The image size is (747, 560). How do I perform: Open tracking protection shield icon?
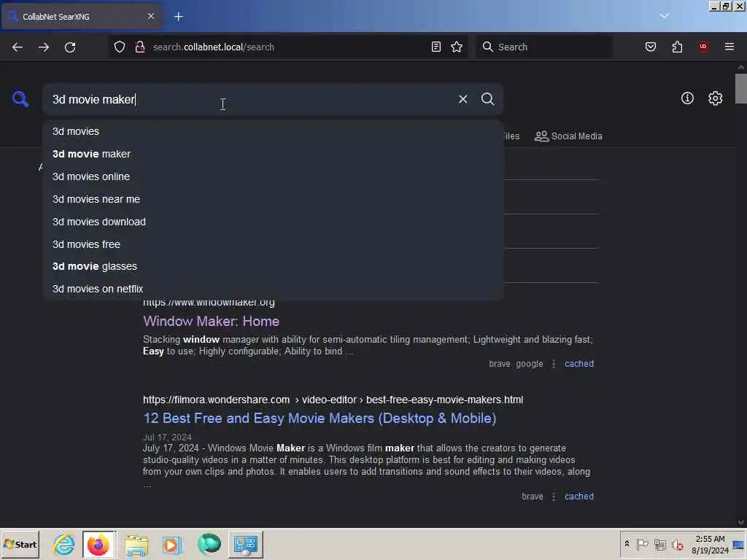tap(120, 47)
